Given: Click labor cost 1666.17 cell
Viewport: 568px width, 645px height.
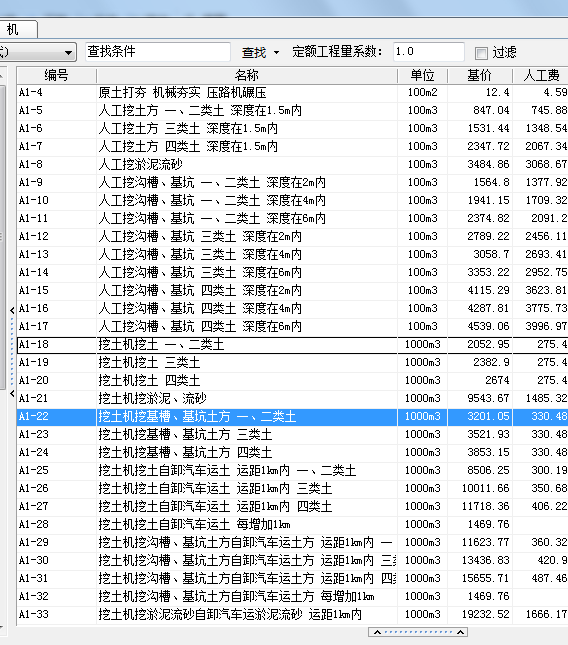Looking at the screenshot, I should [540, 615].
